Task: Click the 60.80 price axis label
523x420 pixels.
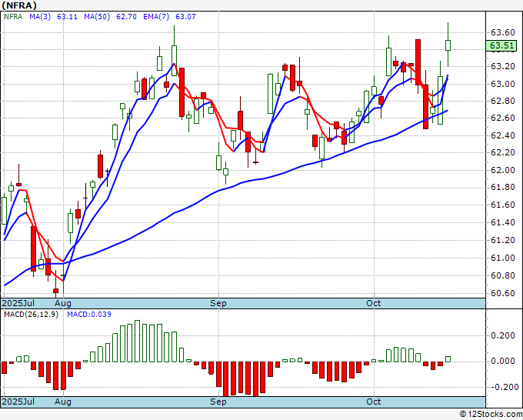Action: 503,275
